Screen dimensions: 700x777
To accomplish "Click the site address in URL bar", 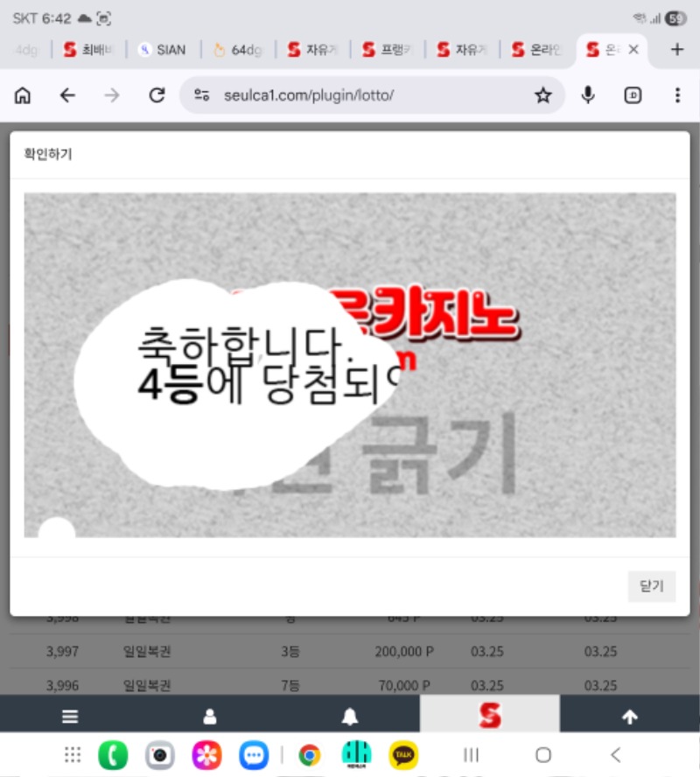I will click(308, 95).
